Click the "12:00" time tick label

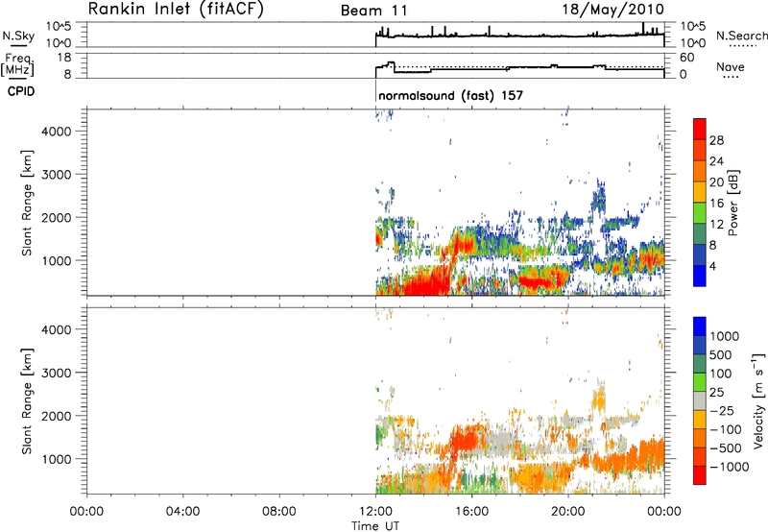(x=375, y=512)
